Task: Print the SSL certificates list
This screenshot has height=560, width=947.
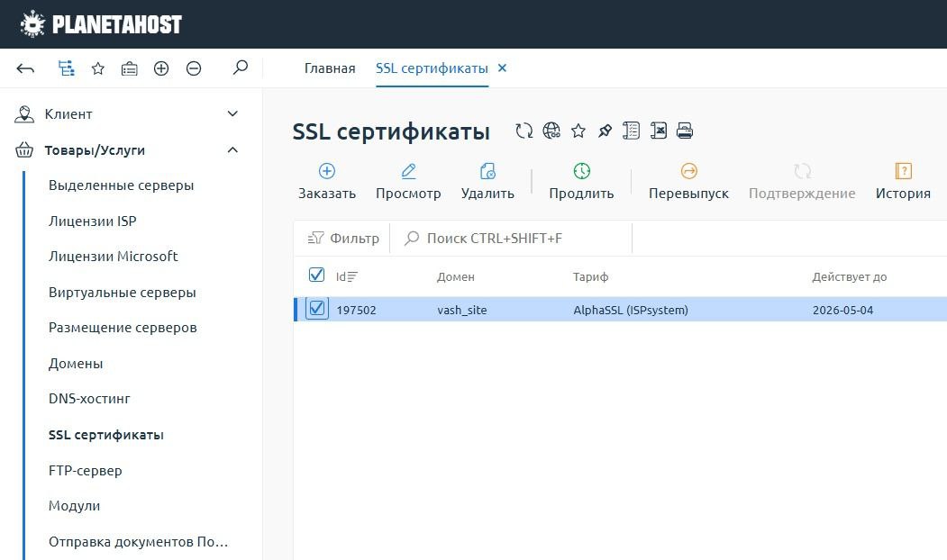Action: tap(684, 131)
